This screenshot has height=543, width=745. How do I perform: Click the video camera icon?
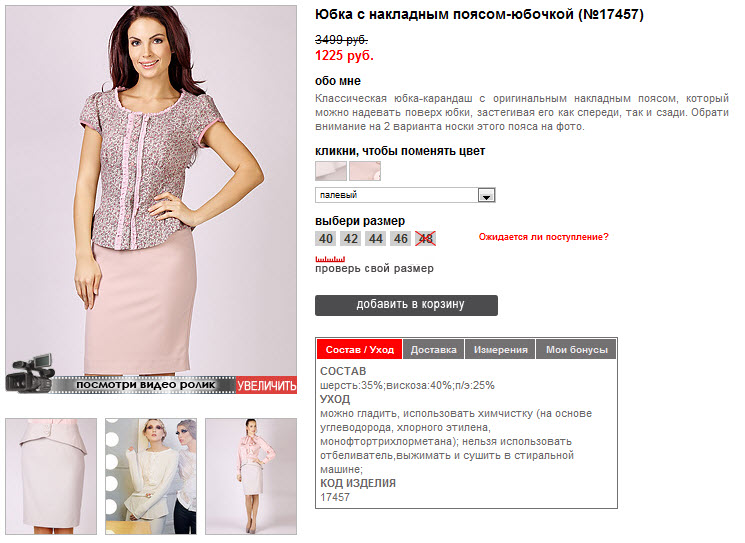(x=30, y=374)
